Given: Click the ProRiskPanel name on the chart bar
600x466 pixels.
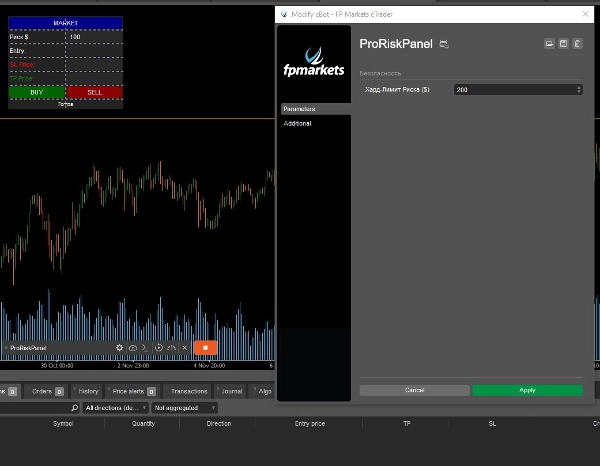Looking at the screenshot, I should pos(28,348).
